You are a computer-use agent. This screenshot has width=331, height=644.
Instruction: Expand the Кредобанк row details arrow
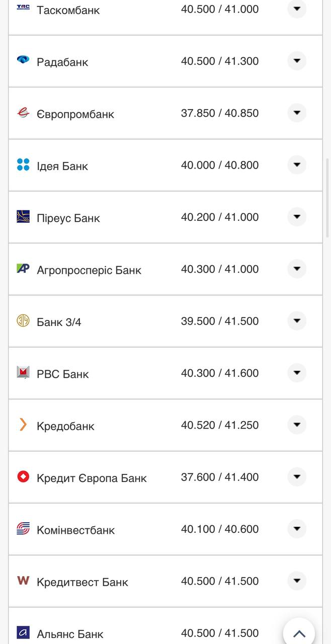click(x=297, y=425)
